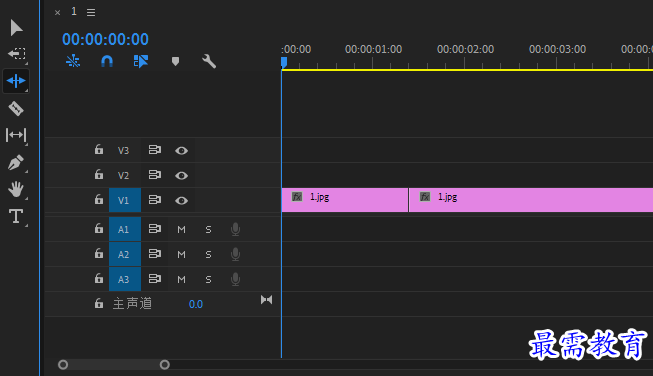Screen dimensions: 653x376
Task: Hide track V3 output eye
Action: 181,150
